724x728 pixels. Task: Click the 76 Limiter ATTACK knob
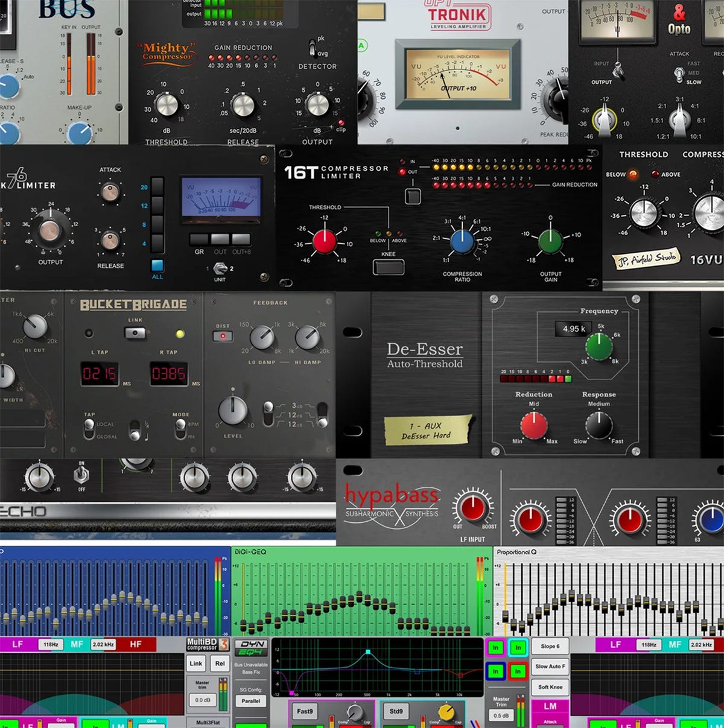point(110,192)
